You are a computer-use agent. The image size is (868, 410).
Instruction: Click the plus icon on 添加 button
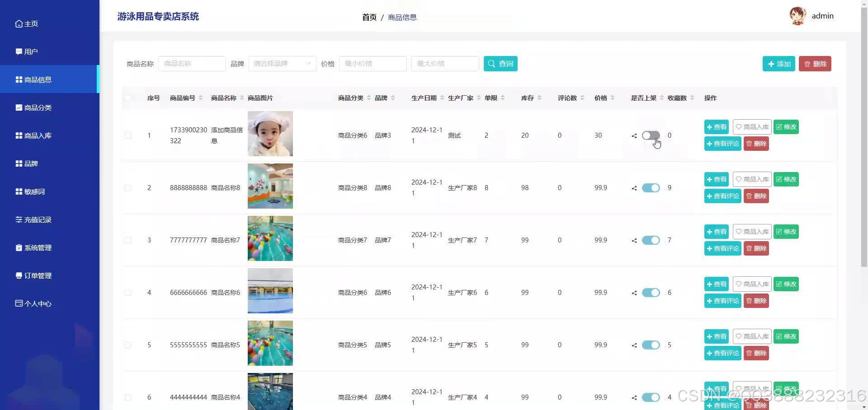(x=771, y=64)
